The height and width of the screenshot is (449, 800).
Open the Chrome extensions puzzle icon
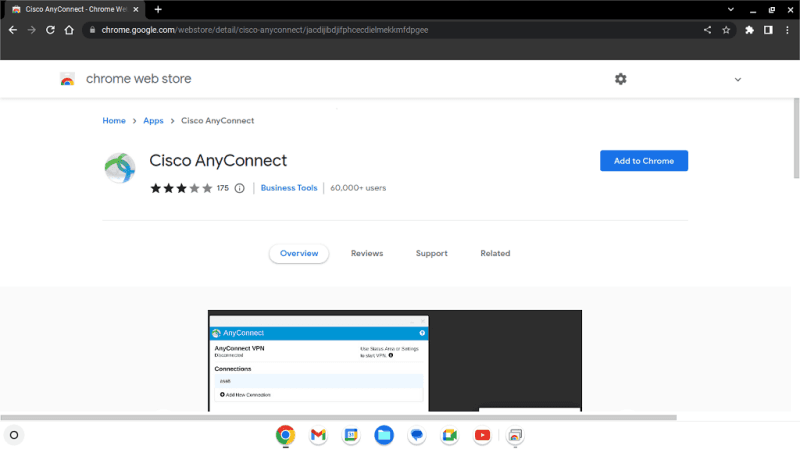point(750,30)
